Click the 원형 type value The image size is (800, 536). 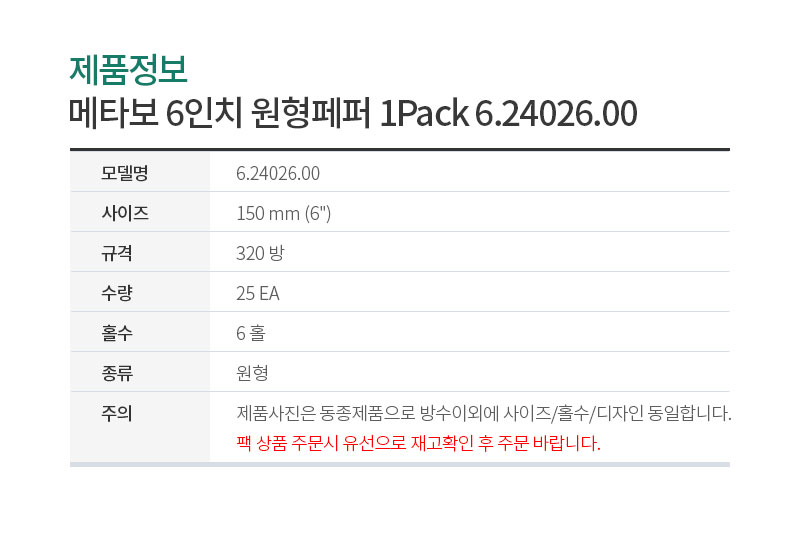252,373
